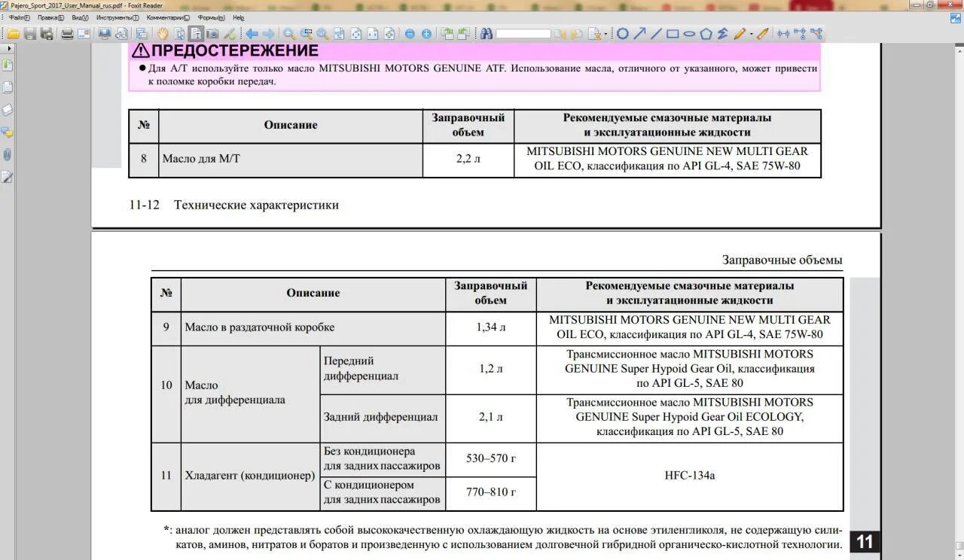Activate the Select Text tool

click(x=196, y=34)
